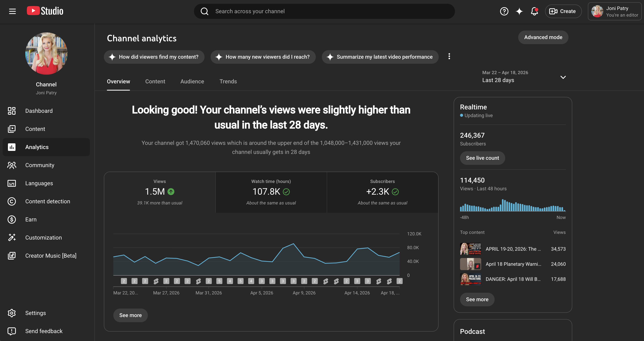The width and height of the screenshot is (644, 341).
Task: Click the check icon beside +2.3K subscribers
Action: [395, 192]
